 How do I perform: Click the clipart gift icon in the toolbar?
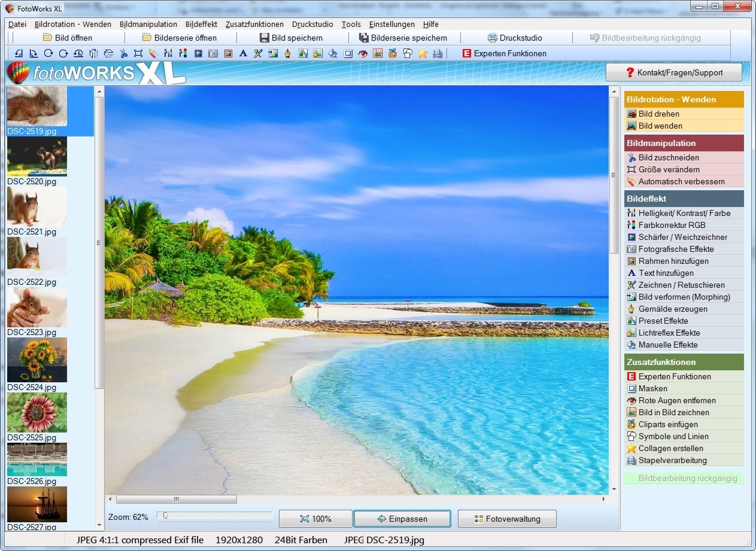[x=393, y=53]
